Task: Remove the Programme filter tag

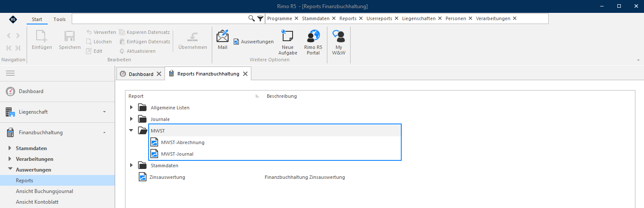Action: click(x=296, y=18)
